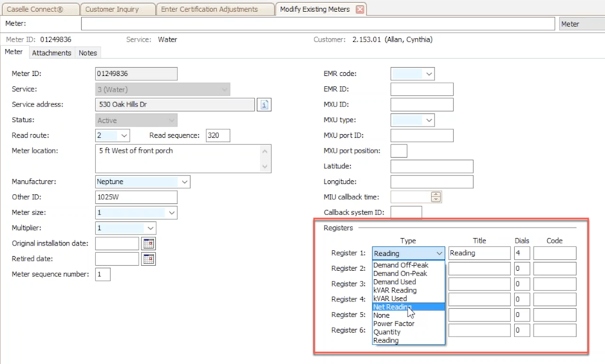
Task: Click the Other ID input field
Action: click(136, 197)
